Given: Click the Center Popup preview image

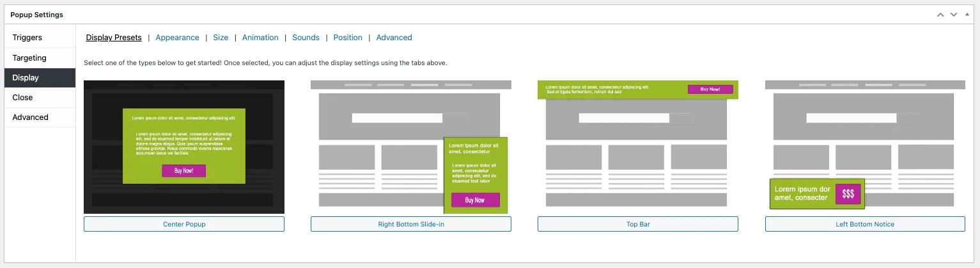Looking at the screenshot, I should [184, 147].
